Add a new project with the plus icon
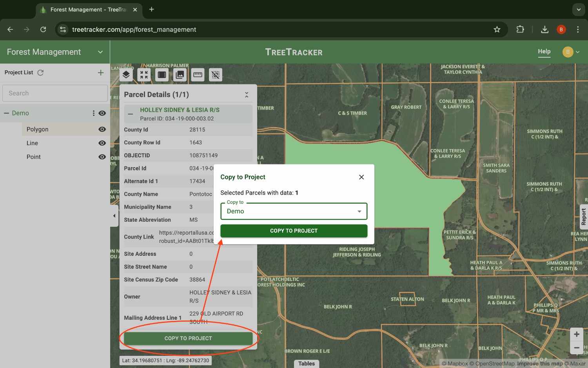 tap(100, 73)
